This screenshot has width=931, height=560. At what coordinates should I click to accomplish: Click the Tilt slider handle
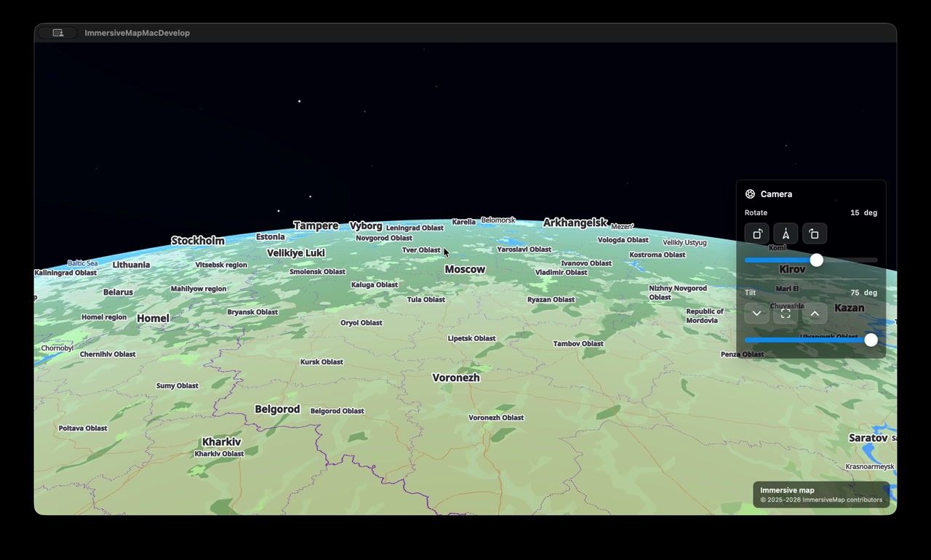[871, 340]
